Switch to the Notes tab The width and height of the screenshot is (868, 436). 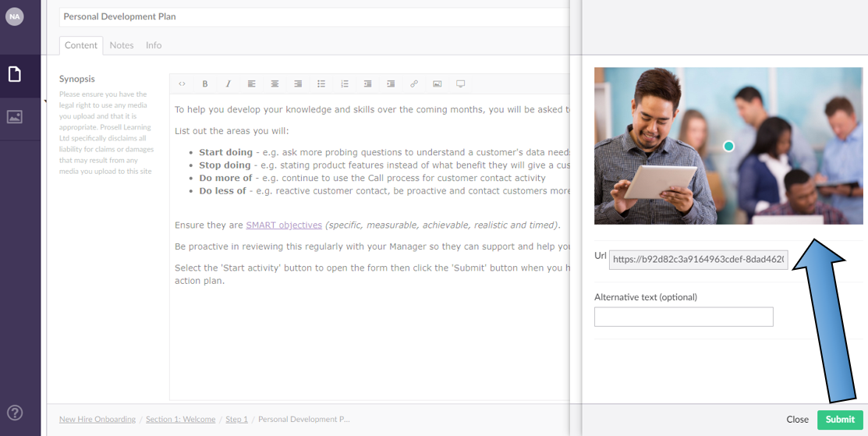pyautogui.click(x=121, y=45)
